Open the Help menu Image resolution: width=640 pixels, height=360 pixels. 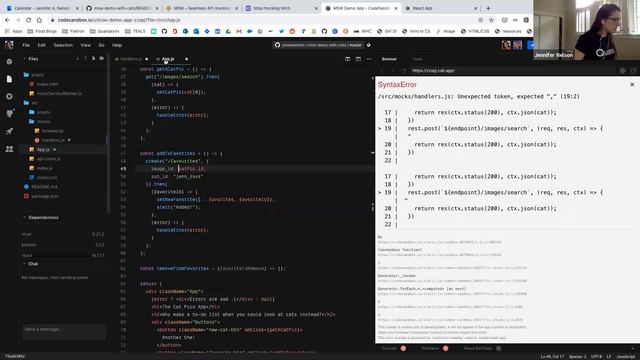(117, 45)
